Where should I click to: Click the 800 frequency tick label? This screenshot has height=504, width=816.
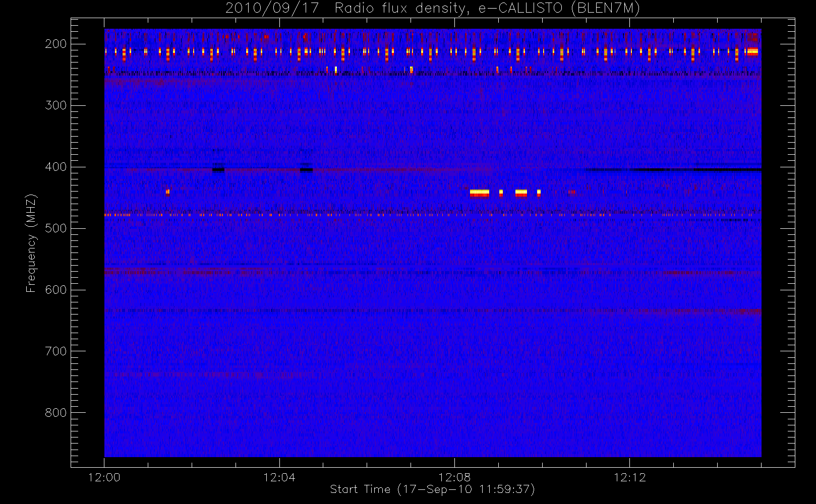tap(56, 413)
